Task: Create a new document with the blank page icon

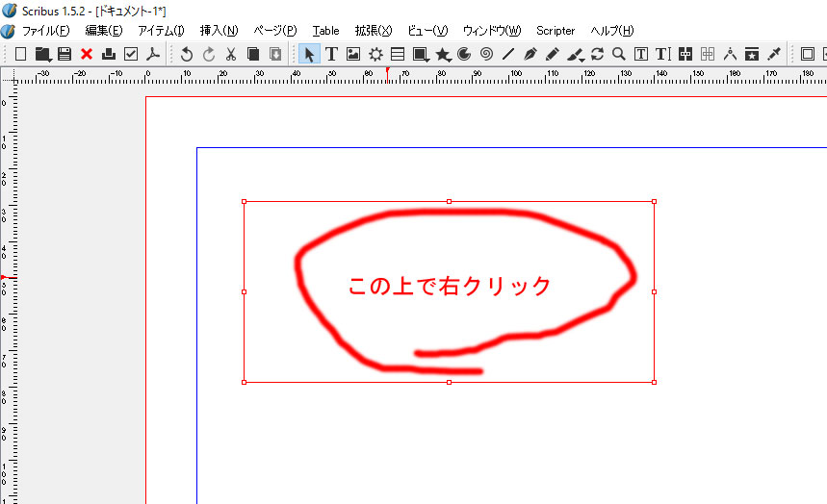Action: point(20,54)
